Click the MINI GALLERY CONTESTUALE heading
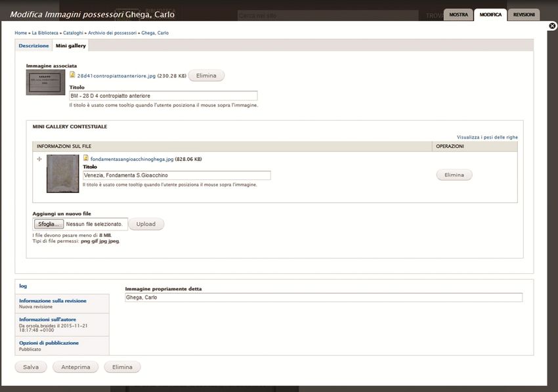 (x=70, y=126)
